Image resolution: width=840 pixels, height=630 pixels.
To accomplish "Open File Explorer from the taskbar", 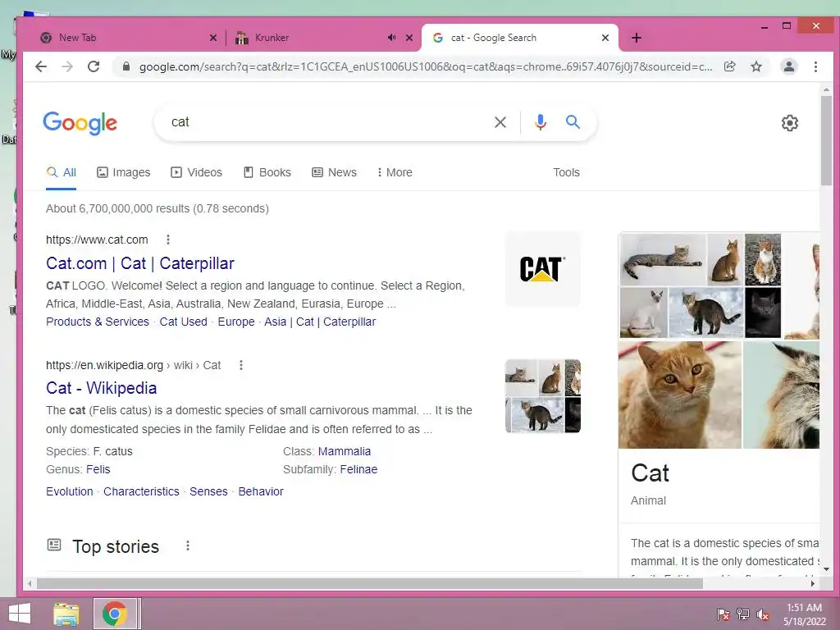I will pos(66,614).
